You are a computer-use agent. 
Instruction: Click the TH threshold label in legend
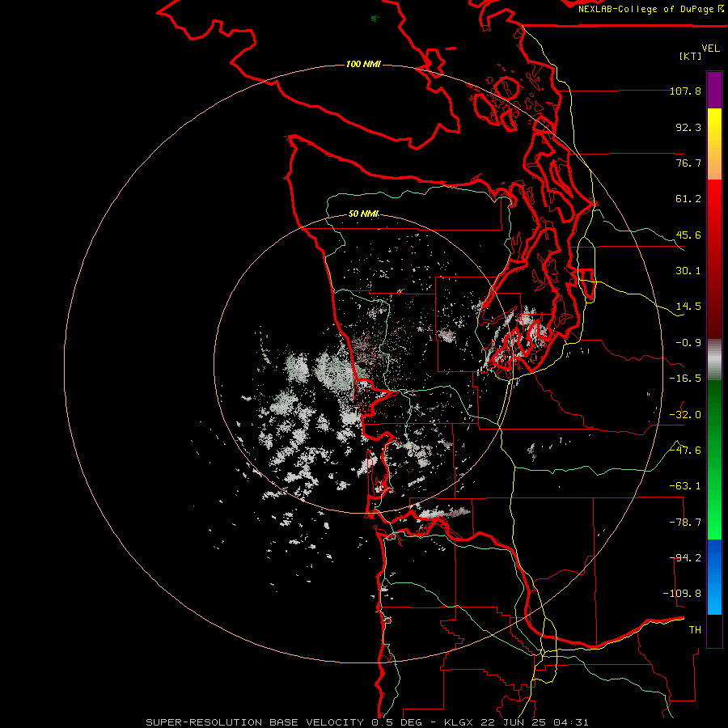tap(695, 630)
